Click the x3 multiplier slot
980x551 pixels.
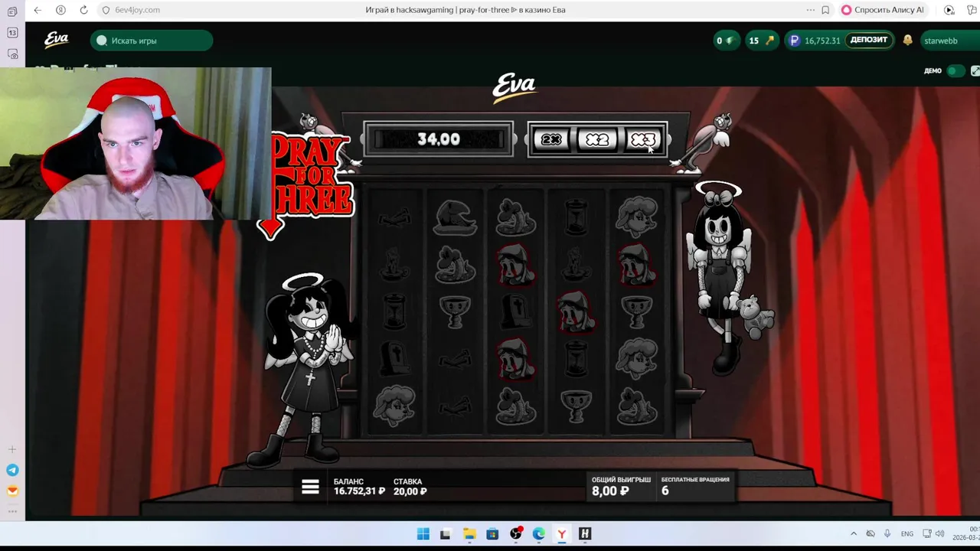coord(643,139)
